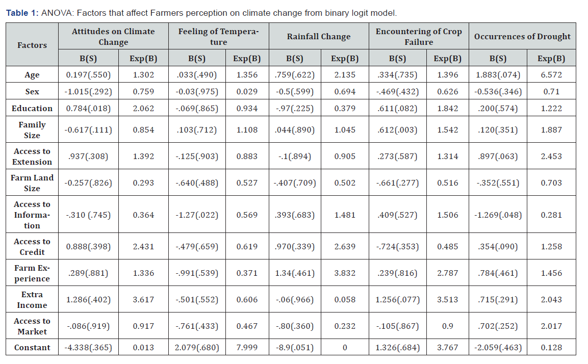The image size is (588, 364).
Task: Select the Family Size row label
Action: (x=32, y=130)
